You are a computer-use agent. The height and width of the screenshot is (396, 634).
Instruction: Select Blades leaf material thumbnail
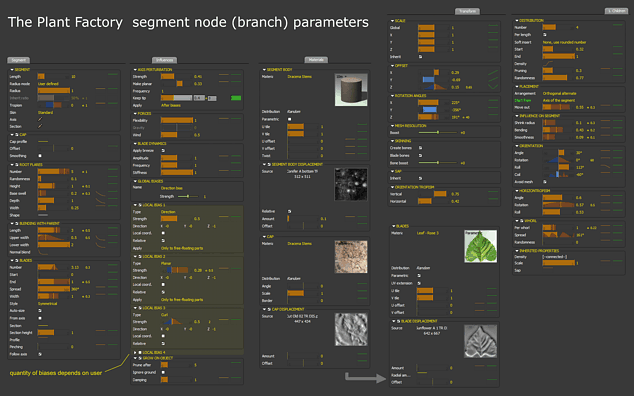480,246
